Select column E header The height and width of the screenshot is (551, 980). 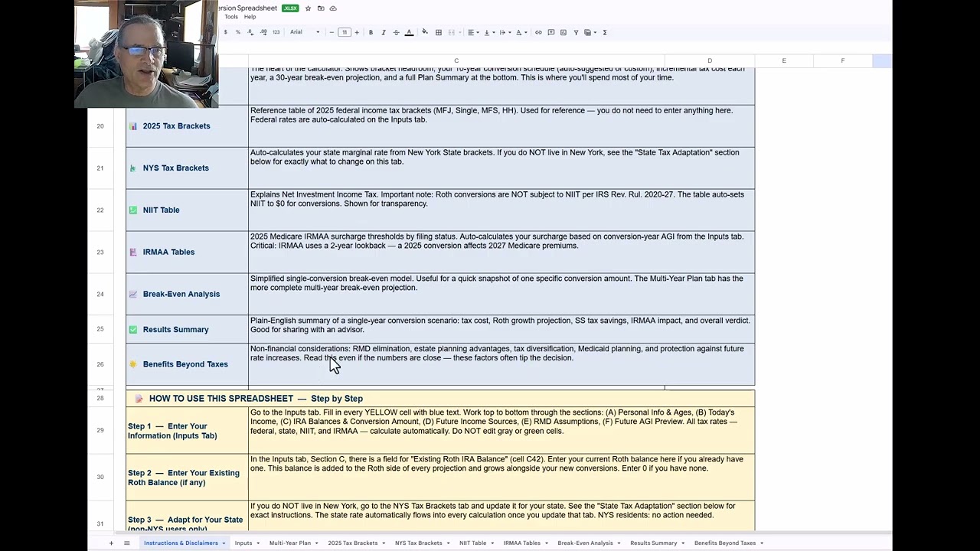784,60
